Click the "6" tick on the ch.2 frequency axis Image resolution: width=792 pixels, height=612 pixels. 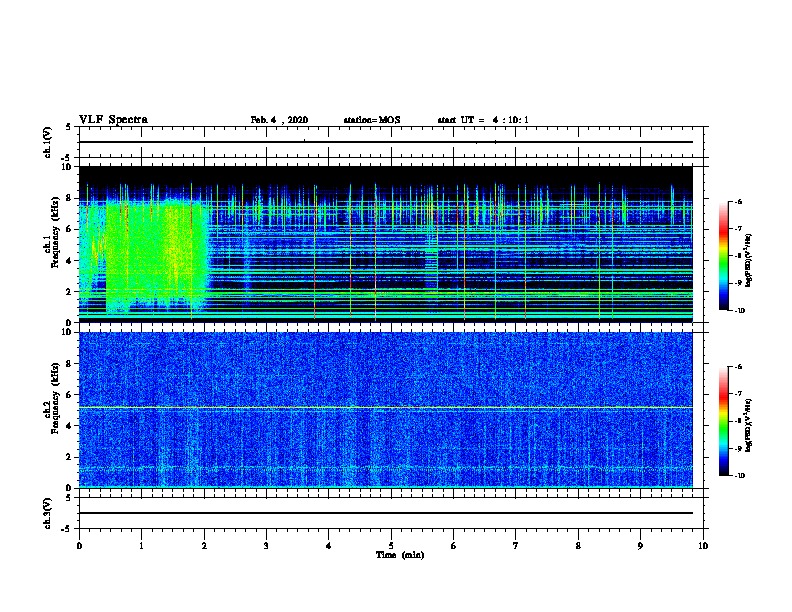pos(69,395)
